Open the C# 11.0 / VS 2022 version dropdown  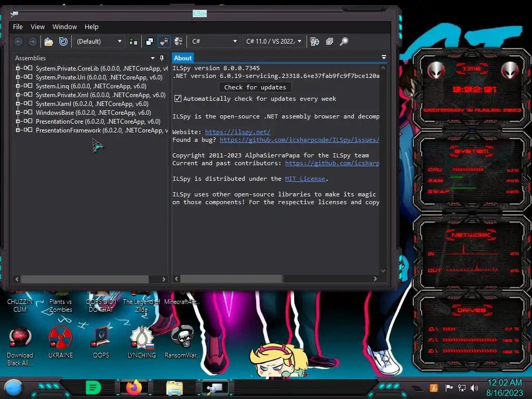pyautogui.click(x=274, y=42)
